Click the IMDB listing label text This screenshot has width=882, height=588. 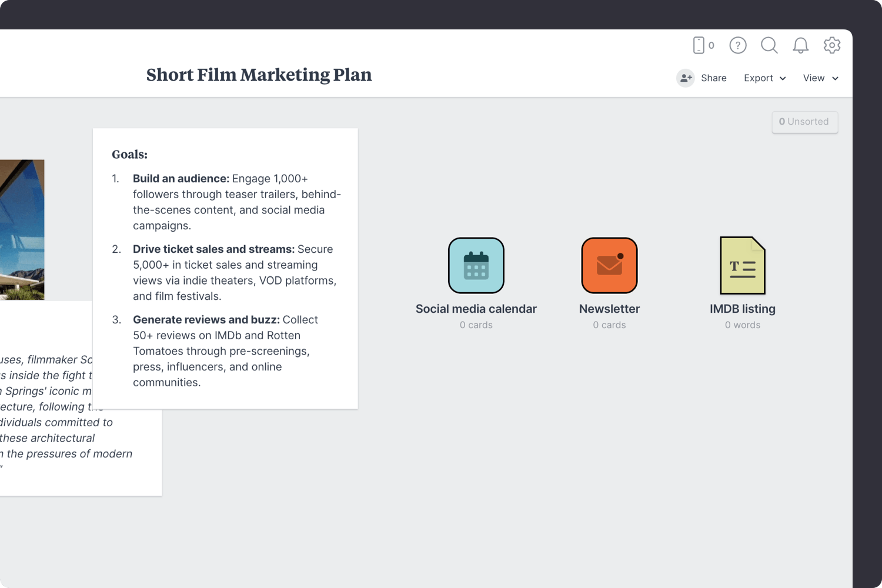[743, 309]
